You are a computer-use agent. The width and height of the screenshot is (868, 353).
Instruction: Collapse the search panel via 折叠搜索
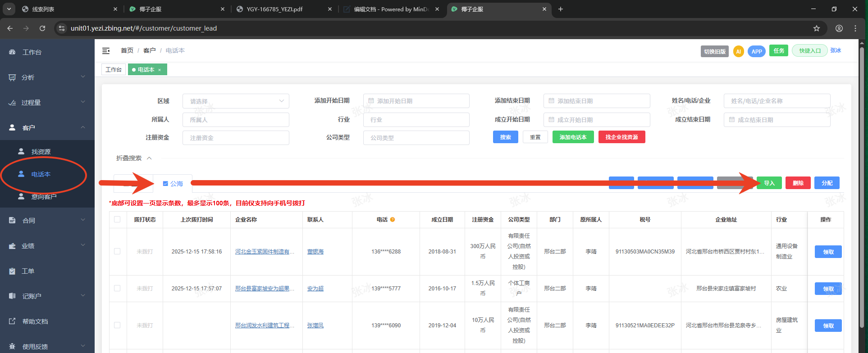[134, 158]
